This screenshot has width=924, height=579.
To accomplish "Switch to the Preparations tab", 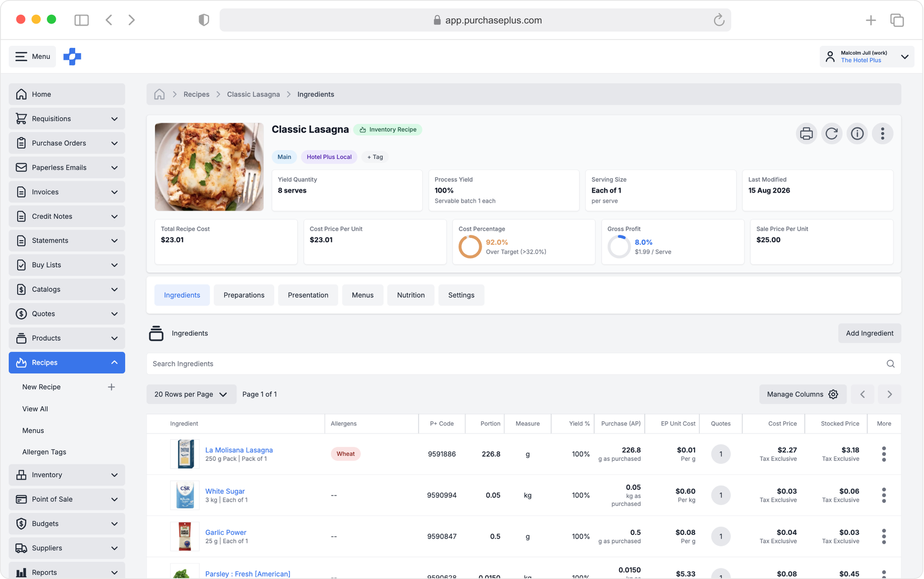I will tap(244, 295).
